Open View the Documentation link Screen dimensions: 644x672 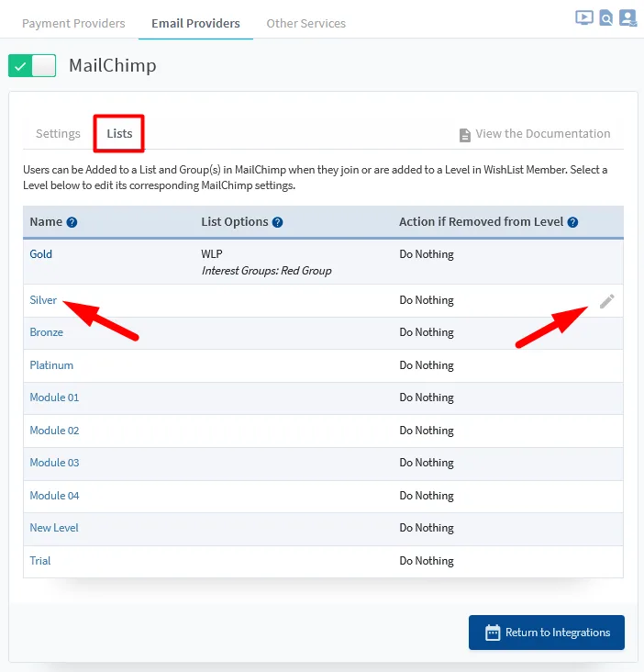pos(542,134)
